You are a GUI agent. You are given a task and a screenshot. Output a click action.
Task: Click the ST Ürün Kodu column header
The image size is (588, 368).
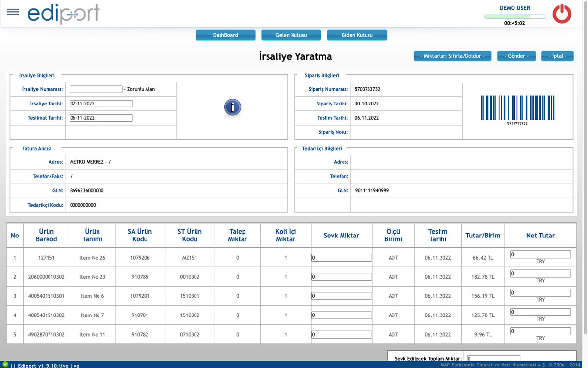pyautogui.click(x=190, y=236)
